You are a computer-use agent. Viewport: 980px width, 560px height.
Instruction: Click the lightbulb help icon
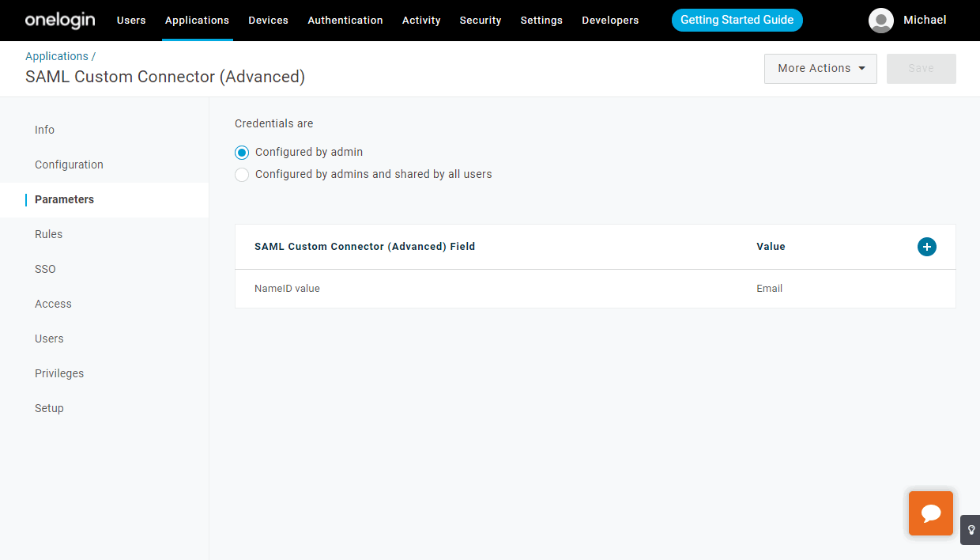point(971,529)
